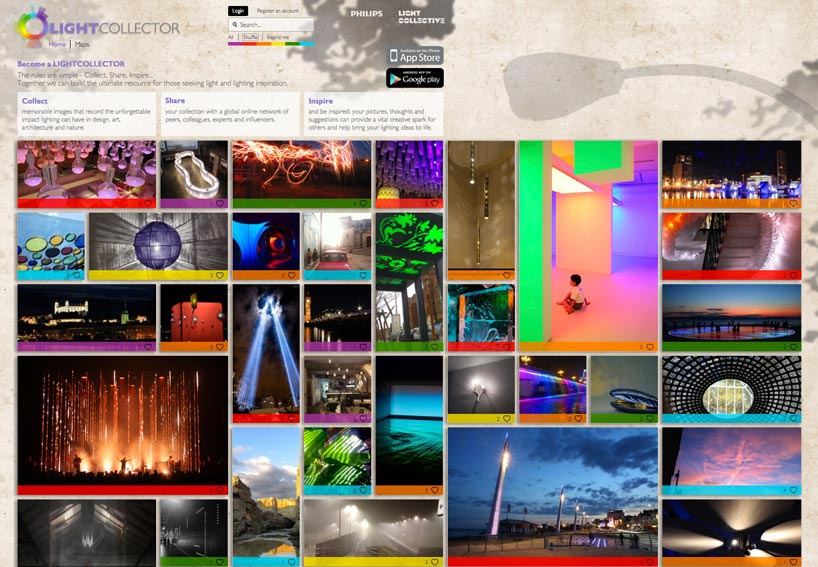This screenshot has height=567, width=818.
Task: Click heart icon under the purple sphere photo
Action: point(220,275)
